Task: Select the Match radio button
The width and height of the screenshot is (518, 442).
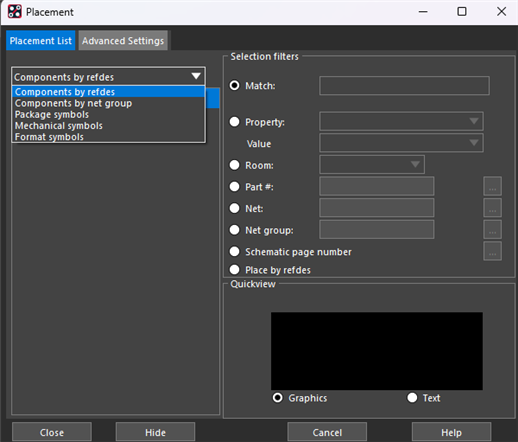Action: click(x=234, y=86)
